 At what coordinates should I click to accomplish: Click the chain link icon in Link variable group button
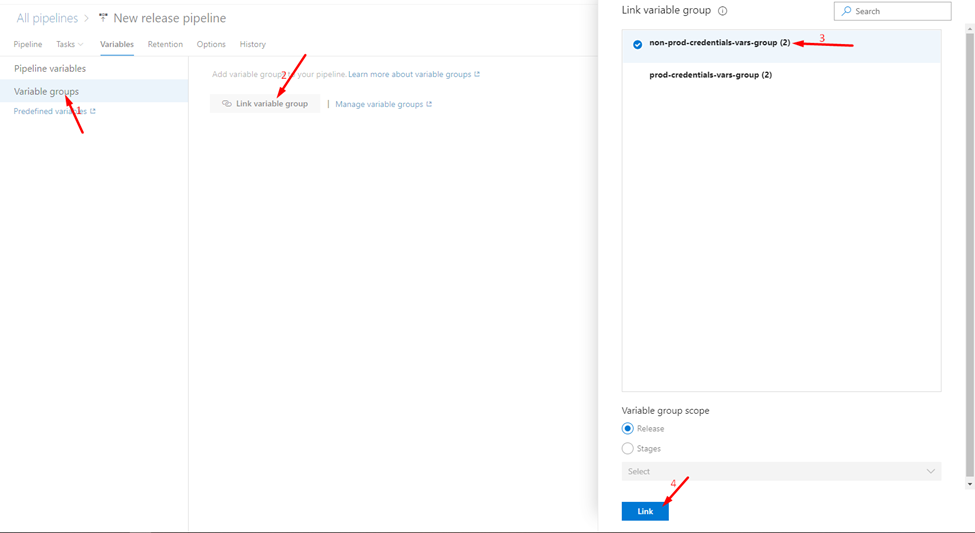[x=227, y=104]
